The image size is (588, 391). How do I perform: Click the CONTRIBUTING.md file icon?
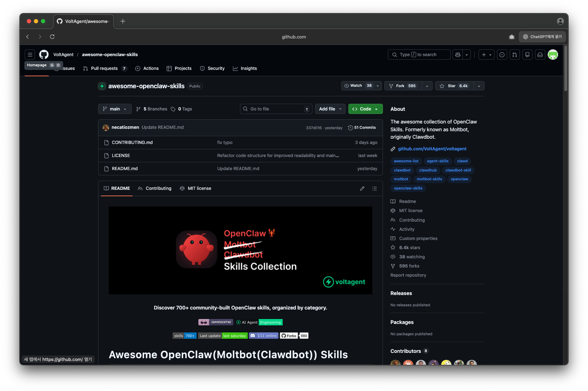pos(106,143)
